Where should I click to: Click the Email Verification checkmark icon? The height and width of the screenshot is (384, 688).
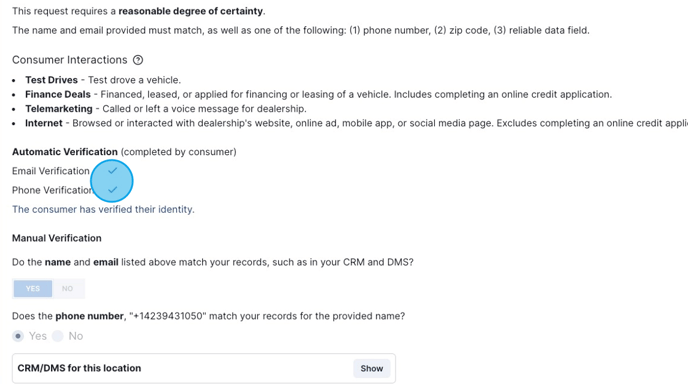[x=113, y=171]
